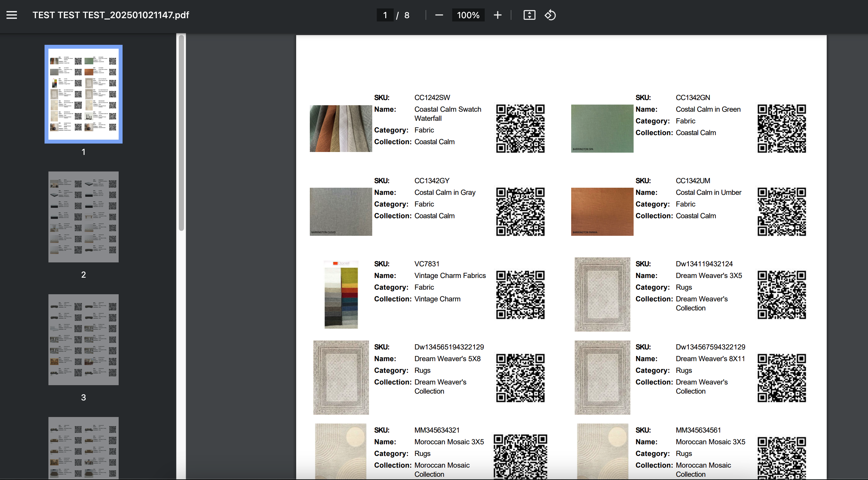
Task: Select page 1 thumbnail
Action: coord(83,94)
